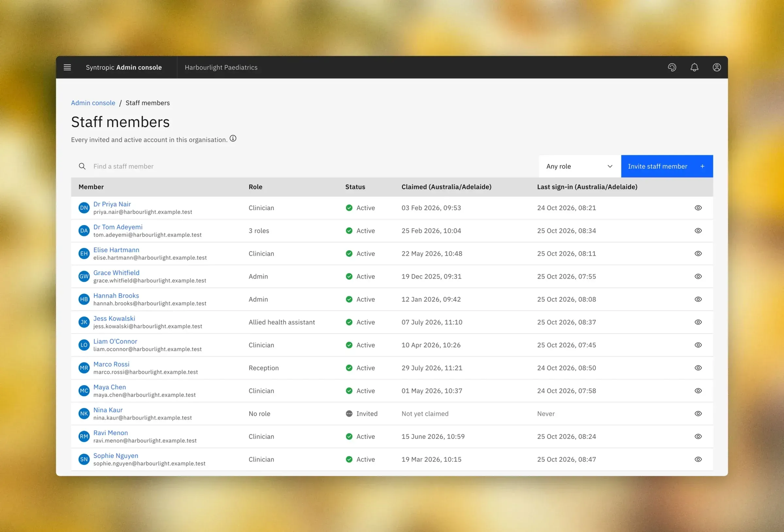The image size is (784, 532).
Task: Focus the Find a staff member field
Action: point(305,166)
